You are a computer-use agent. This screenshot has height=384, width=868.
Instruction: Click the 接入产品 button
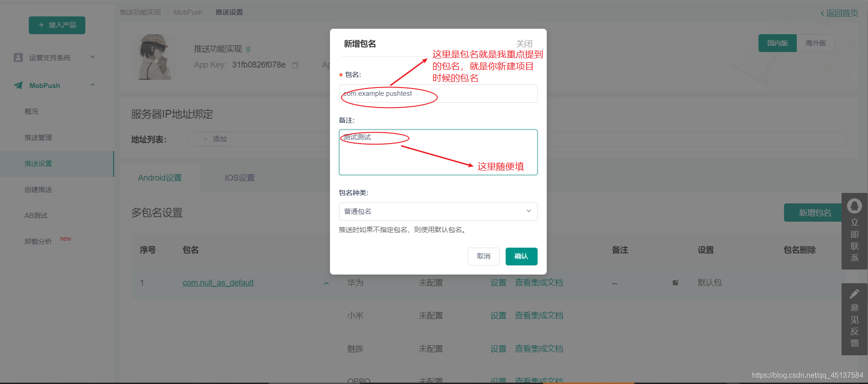click(x=57, y=25)
